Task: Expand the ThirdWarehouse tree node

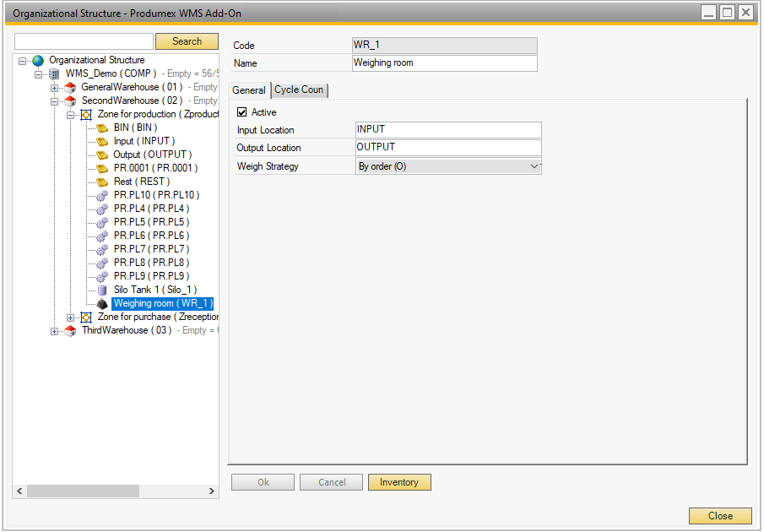Action: coord(55,331)
